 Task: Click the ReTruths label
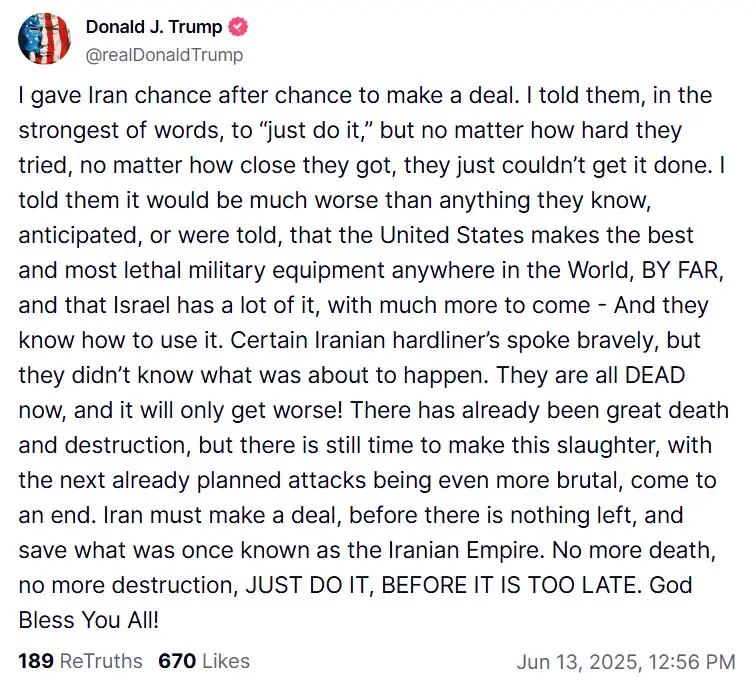[x=101, y=661]
